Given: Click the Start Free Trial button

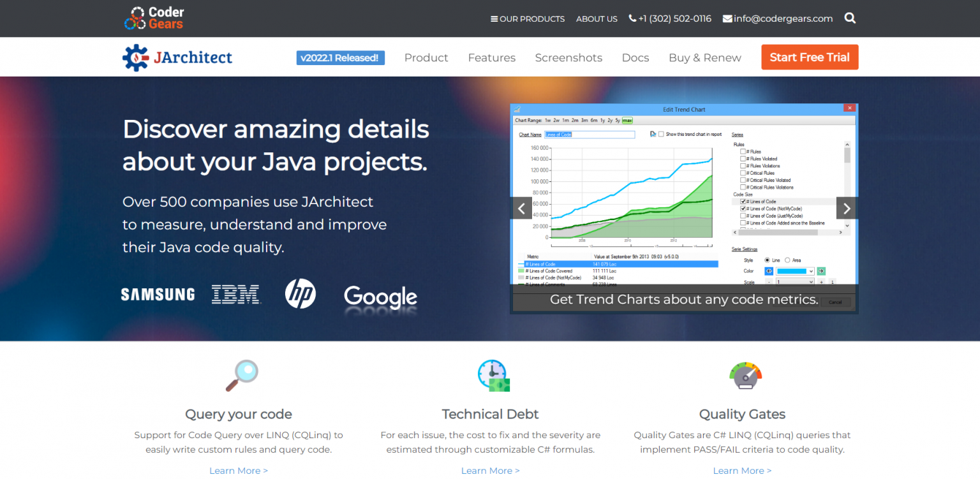Looking at the screenshot, I should pos(809,57).
